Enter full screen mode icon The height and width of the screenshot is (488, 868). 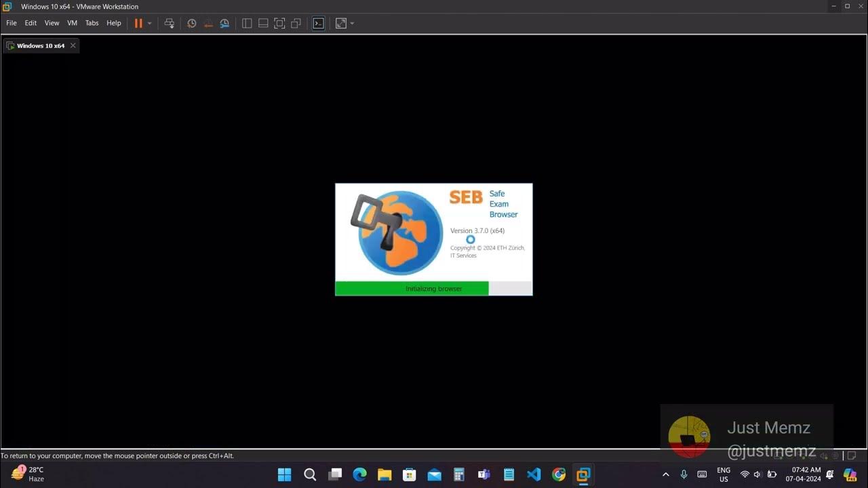click(x=279, y=23)
